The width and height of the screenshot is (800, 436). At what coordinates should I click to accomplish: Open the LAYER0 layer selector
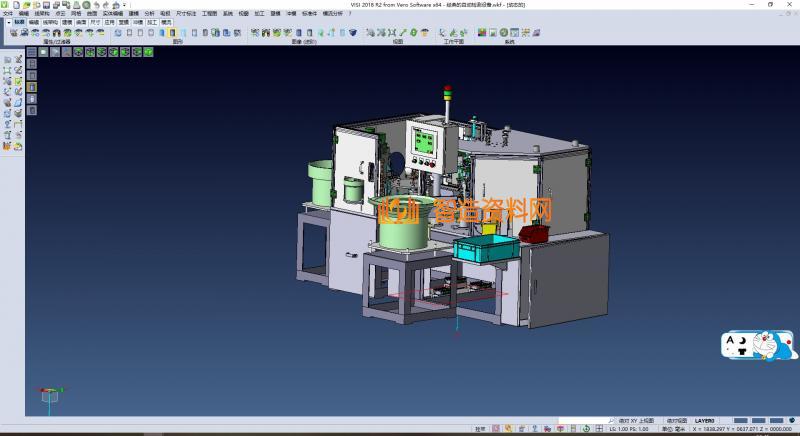tap(707, 420)
